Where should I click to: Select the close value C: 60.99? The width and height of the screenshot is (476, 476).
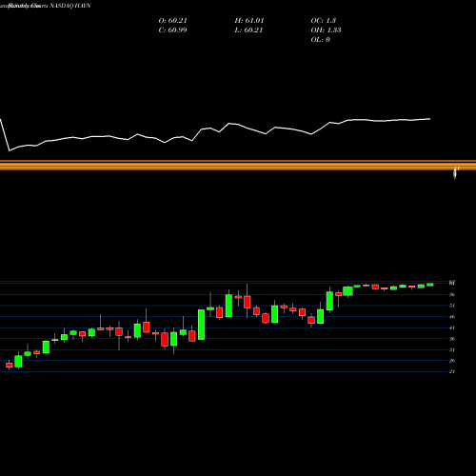point(172,30)
